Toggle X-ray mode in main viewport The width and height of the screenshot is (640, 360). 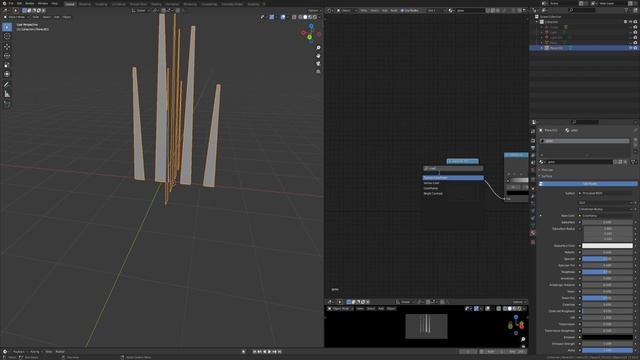[294, 17]
